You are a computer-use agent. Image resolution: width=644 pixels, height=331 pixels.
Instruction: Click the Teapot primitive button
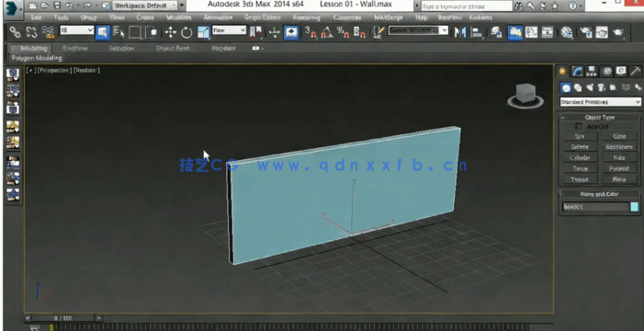[580, 179]
